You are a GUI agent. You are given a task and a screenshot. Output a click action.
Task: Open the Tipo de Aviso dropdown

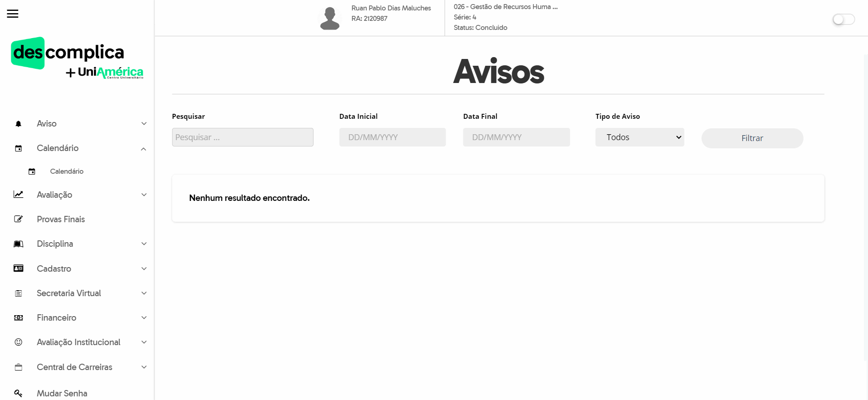coord(640,137)
